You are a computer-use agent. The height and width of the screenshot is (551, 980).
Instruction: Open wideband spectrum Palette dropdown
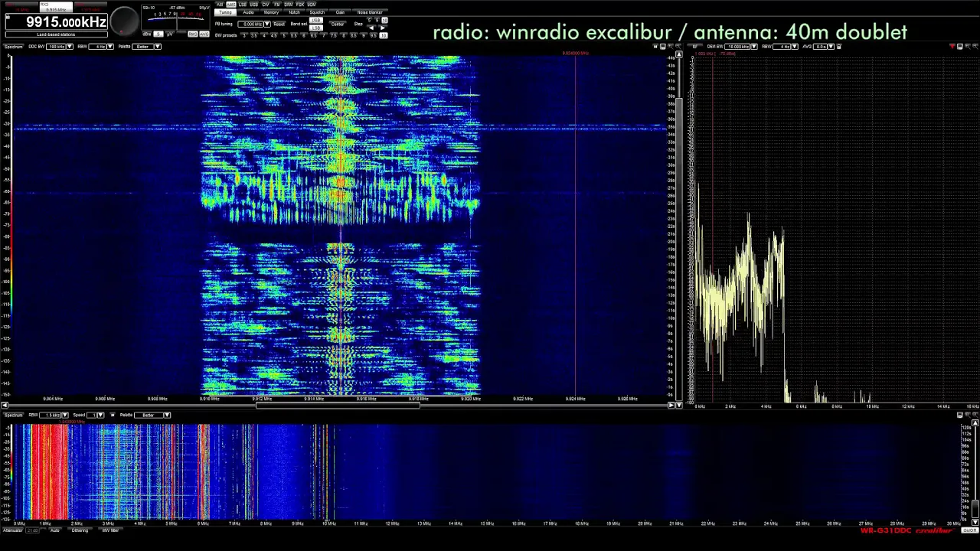[167, 415]
